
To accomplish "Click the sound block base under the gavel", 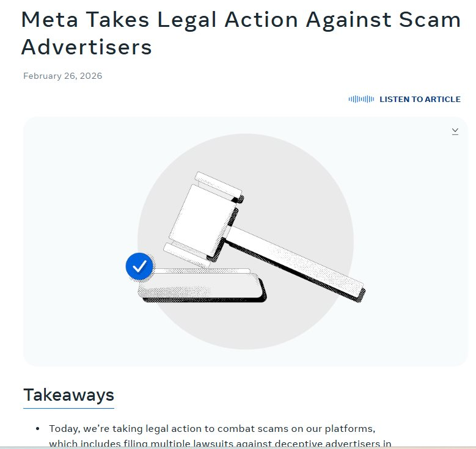I will (202, 288).
